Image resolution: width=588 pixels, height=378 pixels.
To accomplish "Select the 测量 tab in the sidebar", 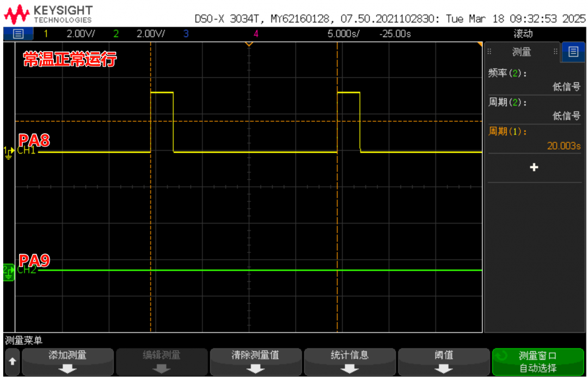I will point(522,52).
